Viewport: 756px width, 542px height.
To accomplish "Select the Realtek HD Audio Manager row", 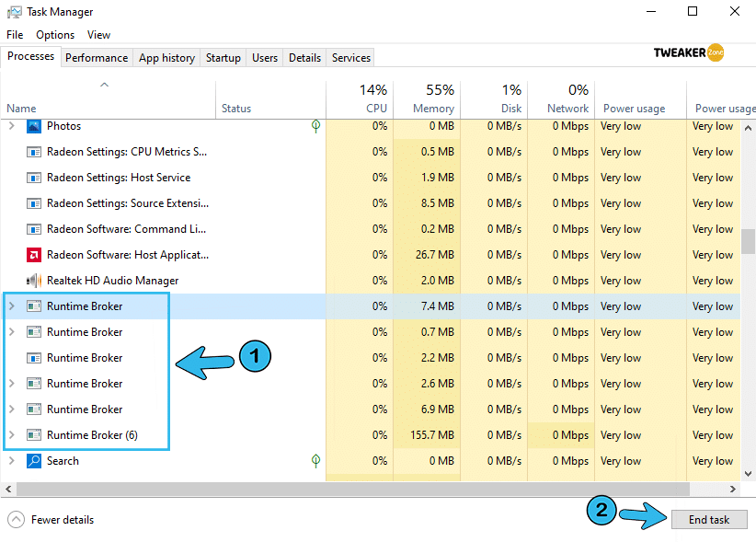I will click(371, 281).
